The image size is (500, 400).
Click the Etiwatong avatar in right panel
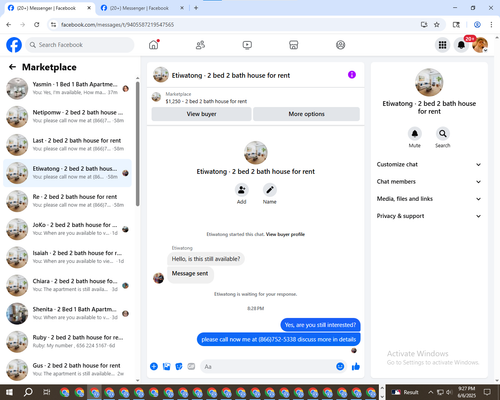[x=429, y=82]
